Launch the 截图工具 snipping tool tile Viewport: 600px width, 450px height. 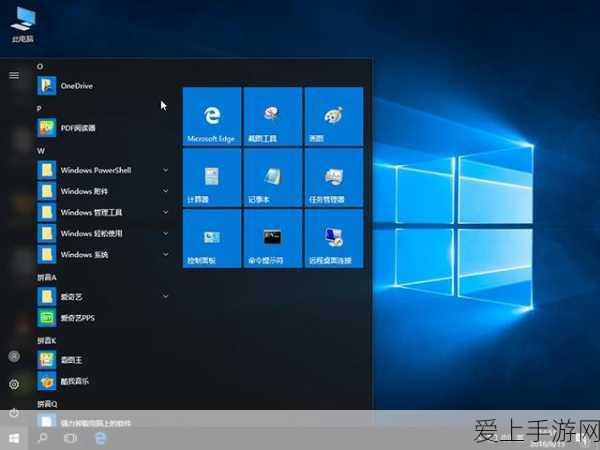coord(273,116)
